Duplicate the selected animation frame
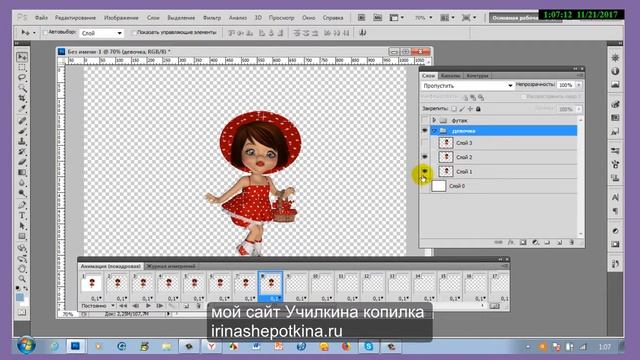This screenshot has width=640, height=360. (x=187, y=306)
